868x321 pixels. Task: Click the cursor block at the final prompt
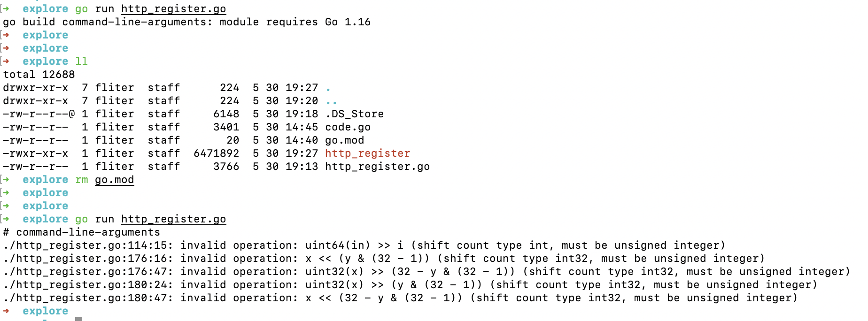coord(78,319)
